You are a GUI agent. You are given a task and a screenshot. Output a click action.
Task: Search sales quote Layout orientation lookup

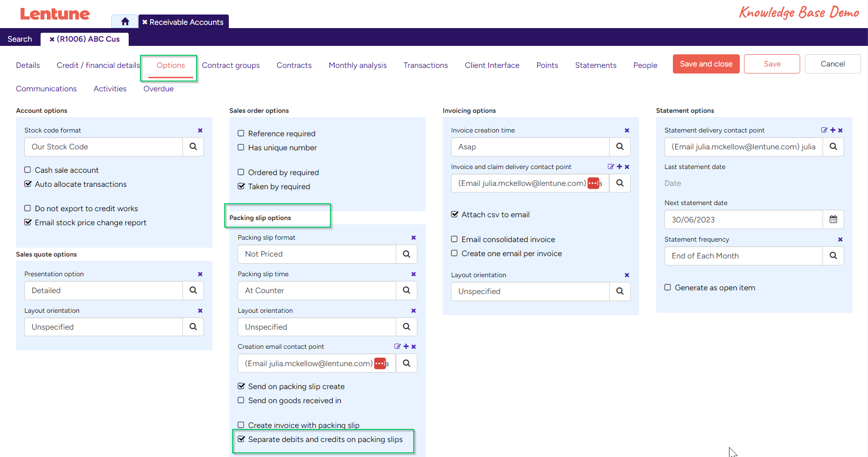[x=193, y=327]
